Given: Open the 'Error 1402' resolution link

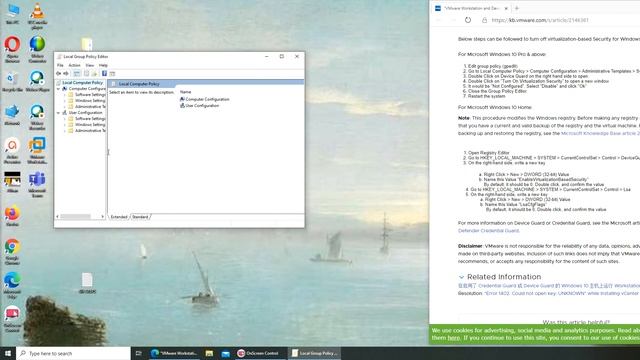Looking at the screenshot, I should pyautogui.click(x=562, y=293).
